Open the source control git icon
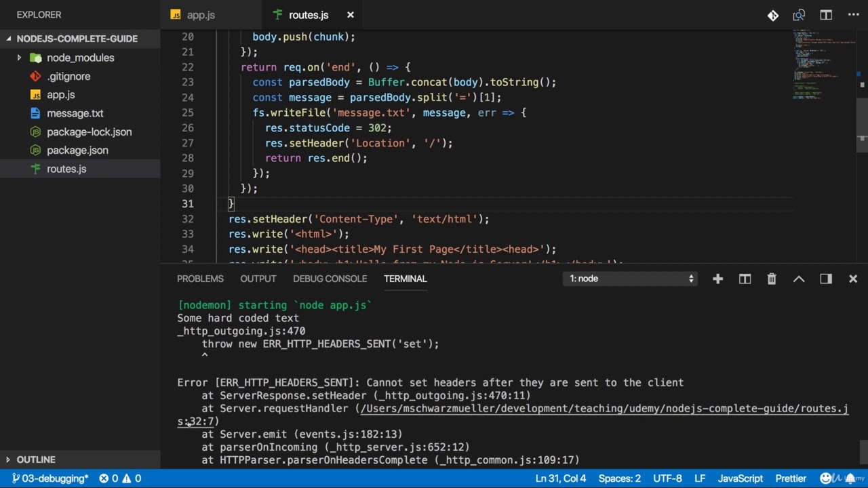Image resolution: width=868 pixels, height=488 pixels. [773, 15]
